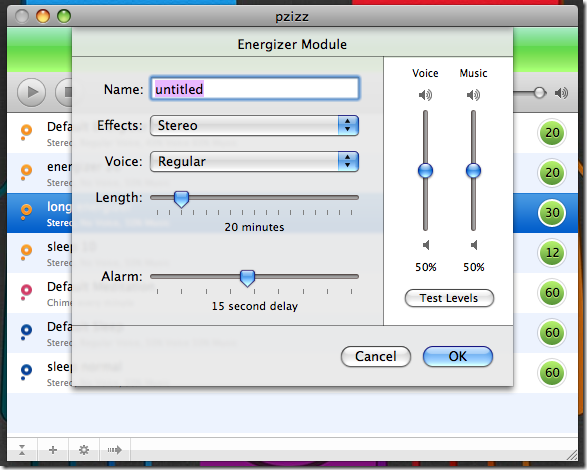Screen dimensions: 587x470
Task: Click the Music '50%' value text
Action: [474, 267]
